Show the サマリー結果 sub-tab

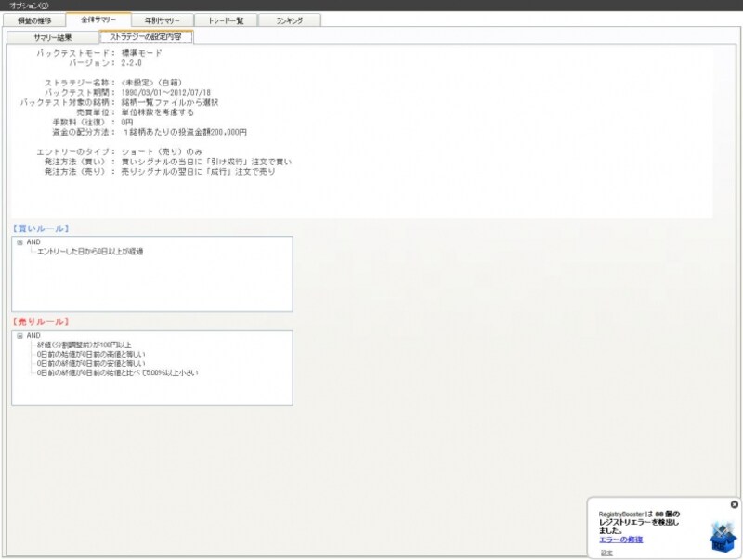[53, 37]
